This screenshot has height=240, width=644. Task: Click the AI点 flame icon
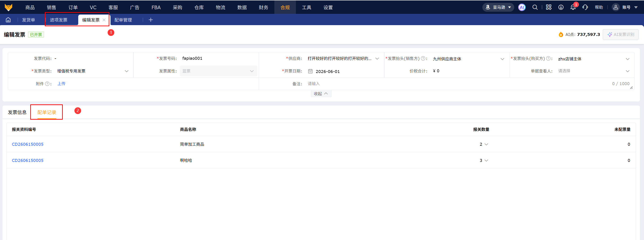coord(561,34)
